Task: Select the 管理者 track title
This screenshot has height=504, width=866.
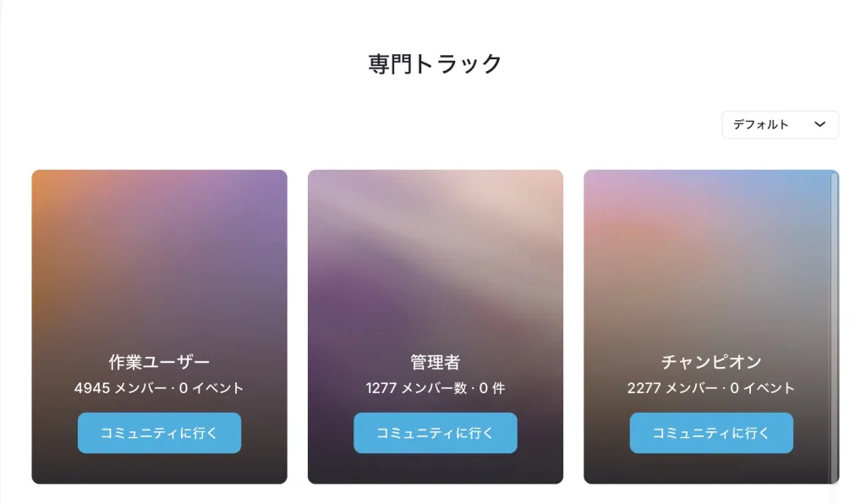Action: pyautogui.click(x=435, y=363)
